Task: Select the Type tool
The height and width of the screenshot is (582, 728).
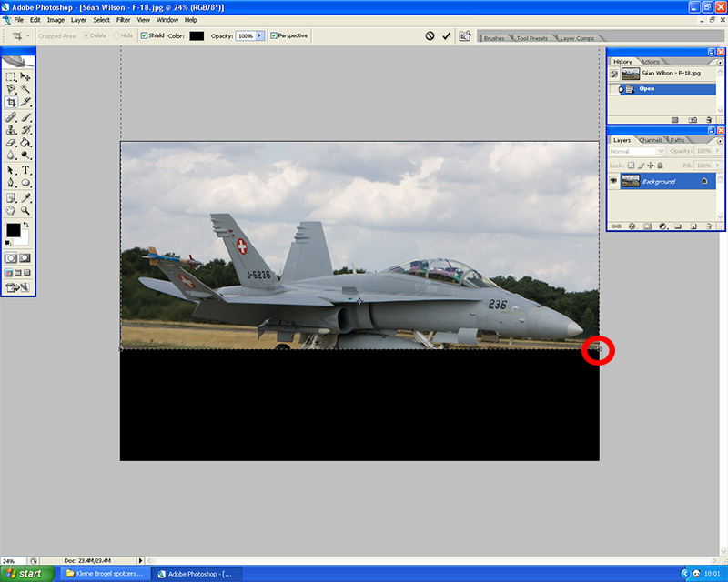Action: tap(25, 170)
